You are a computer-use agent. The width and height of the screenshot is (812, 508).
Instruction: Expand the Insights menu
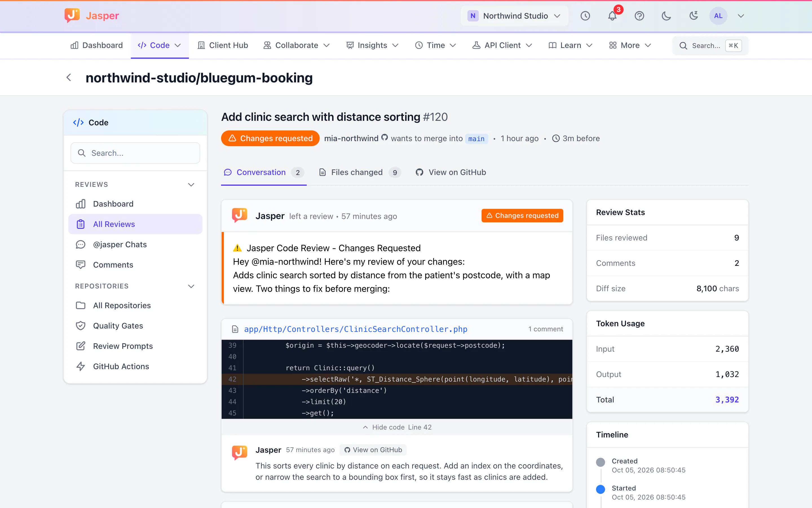372,45
